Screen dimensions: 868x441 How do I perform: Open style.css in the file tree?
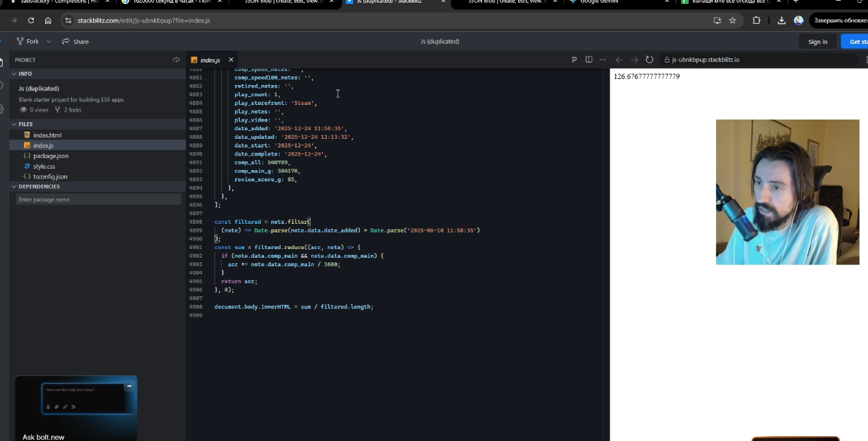click(x=44, y=166)
